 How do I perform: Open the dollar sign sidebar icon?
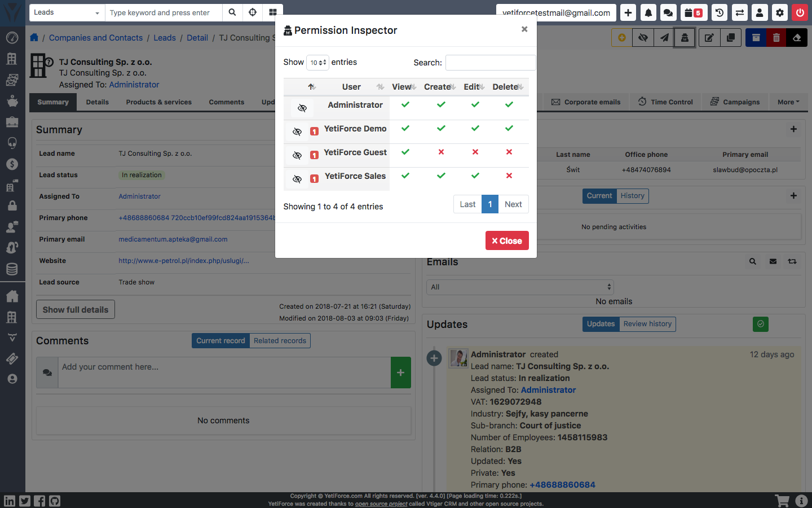pyautogui.click(x=12, y=164)
